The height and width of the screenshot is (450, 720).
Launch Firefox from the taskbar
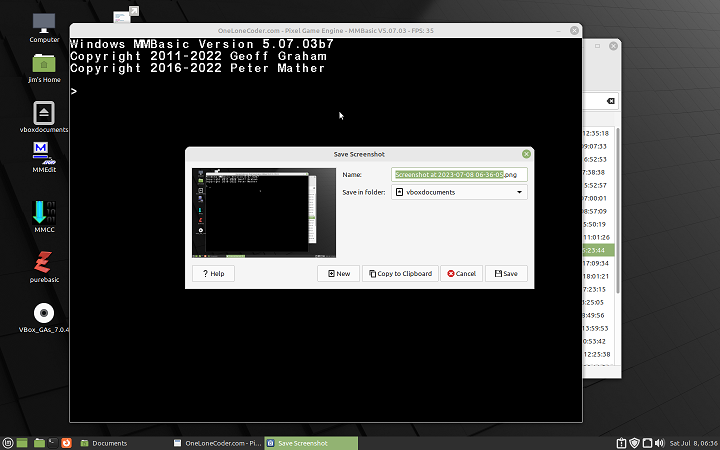pyautogui.click(x=67, y=442)
